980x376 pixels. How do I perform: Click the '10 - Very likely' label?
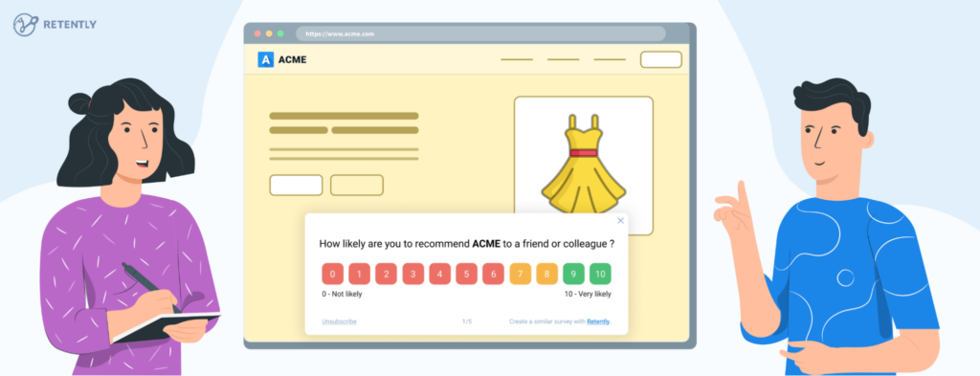[588, 294]
